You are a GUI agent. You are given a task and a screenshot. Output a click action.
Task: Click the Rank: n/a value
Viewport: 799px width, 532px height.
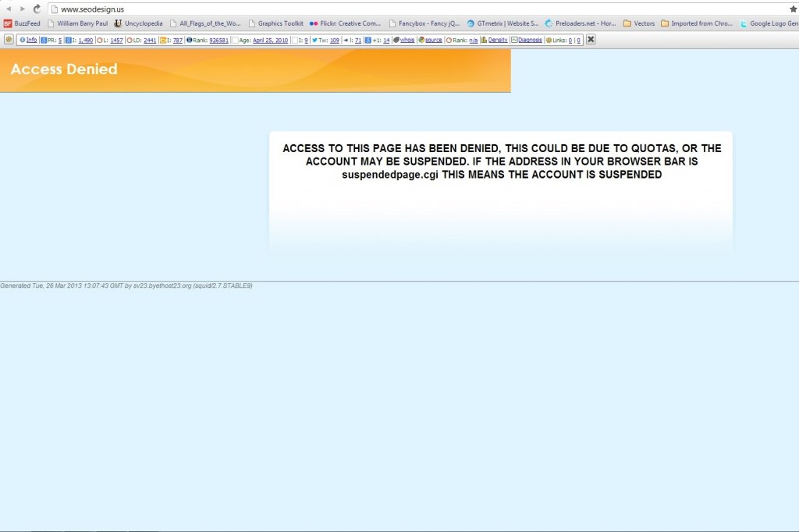[474, 41]
